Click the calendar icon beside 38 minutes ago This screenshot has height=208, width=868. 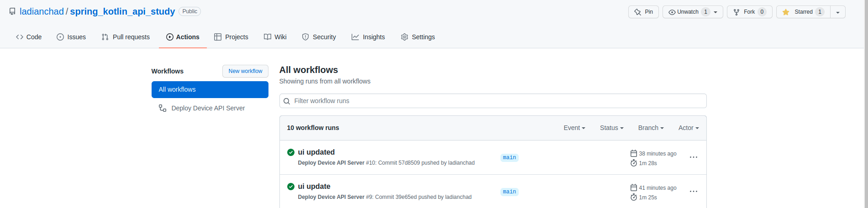tap(634, 153)
